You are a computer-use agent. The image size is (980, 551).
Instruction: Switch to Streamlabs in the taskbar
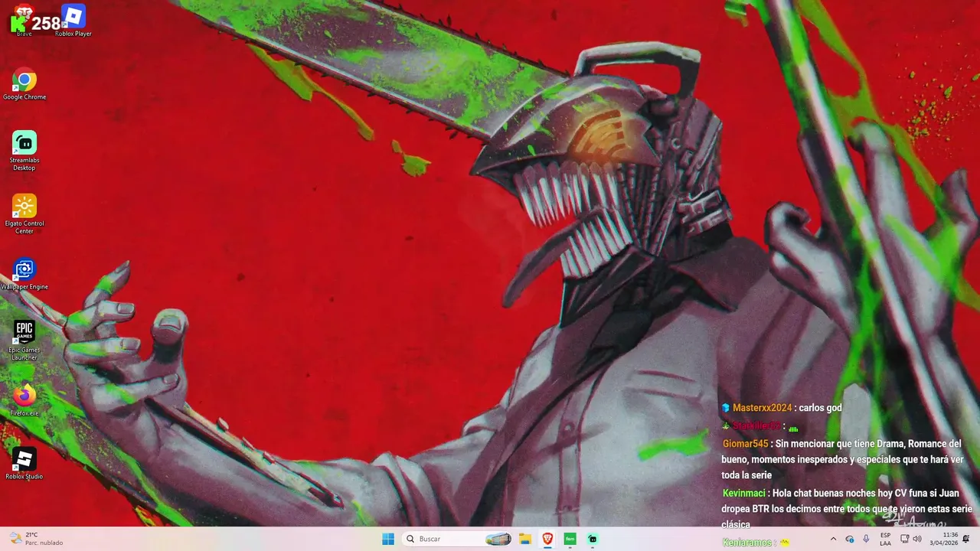pyautogui.click(x=593, y=539)
